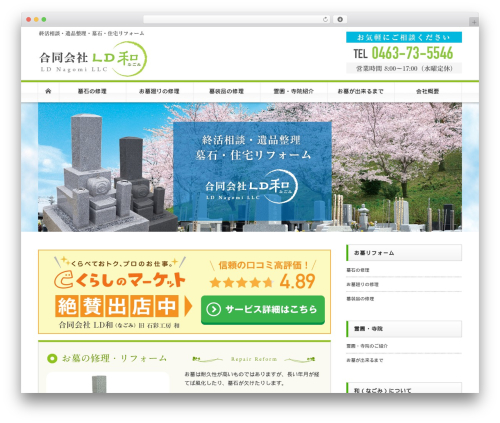Open 墓石の修理 navigation menu item
The height and width of the screenshot is (423, 500).
point(92,91)
